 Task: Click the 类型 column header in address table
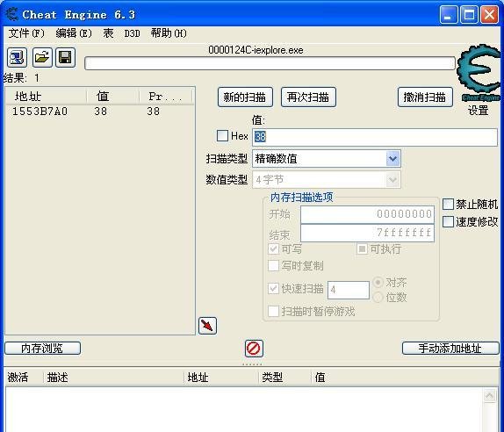(x=285, y=378)
